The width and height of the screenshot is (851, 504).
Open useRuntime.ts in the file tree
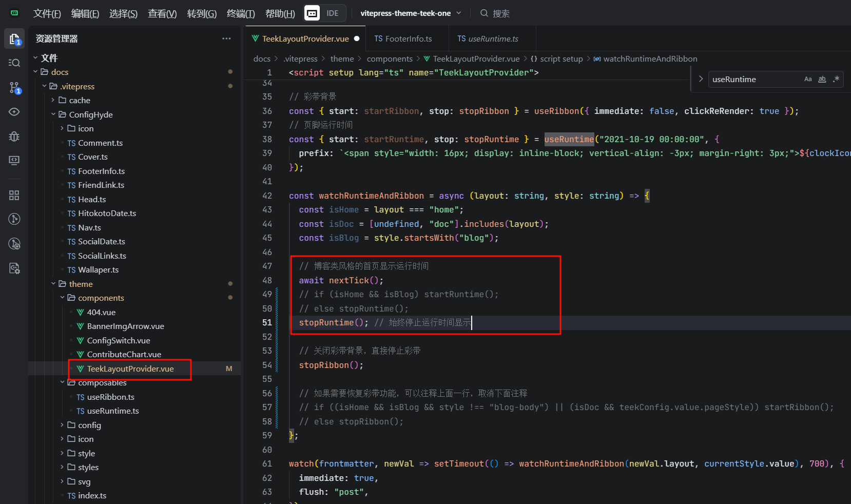tap(112, 411)
